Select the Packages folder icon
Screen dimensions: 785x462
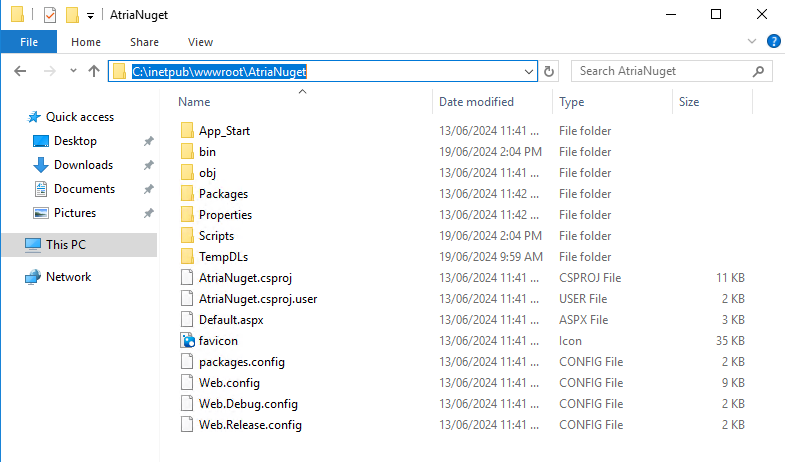pyautogui.click(x=187, y=193)
